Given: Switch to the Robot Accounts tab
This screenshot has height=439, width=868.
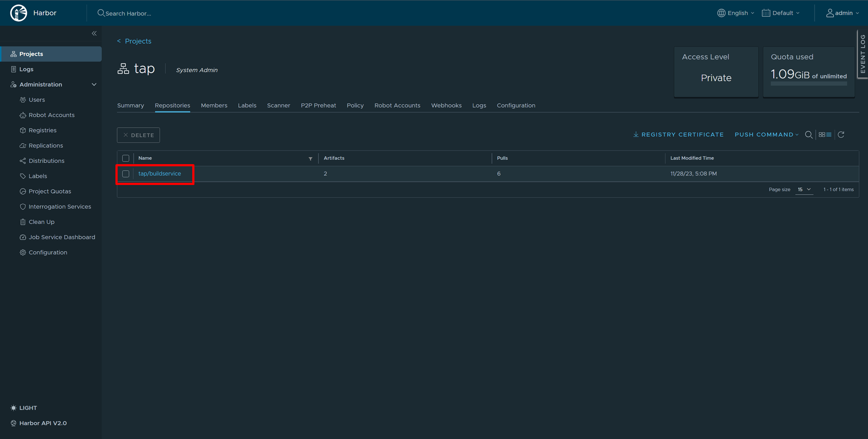Looking at the screenshot, I should [397, 106].
